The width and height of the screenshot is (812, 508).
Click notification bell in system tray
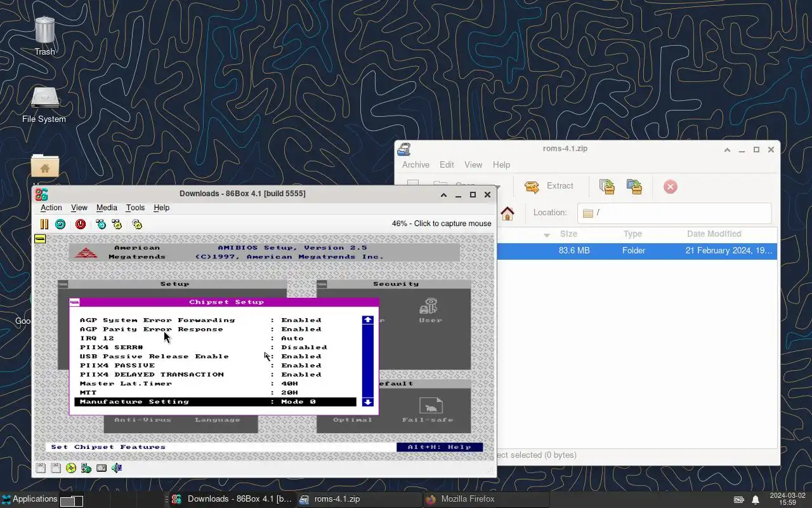coord(756,500)
